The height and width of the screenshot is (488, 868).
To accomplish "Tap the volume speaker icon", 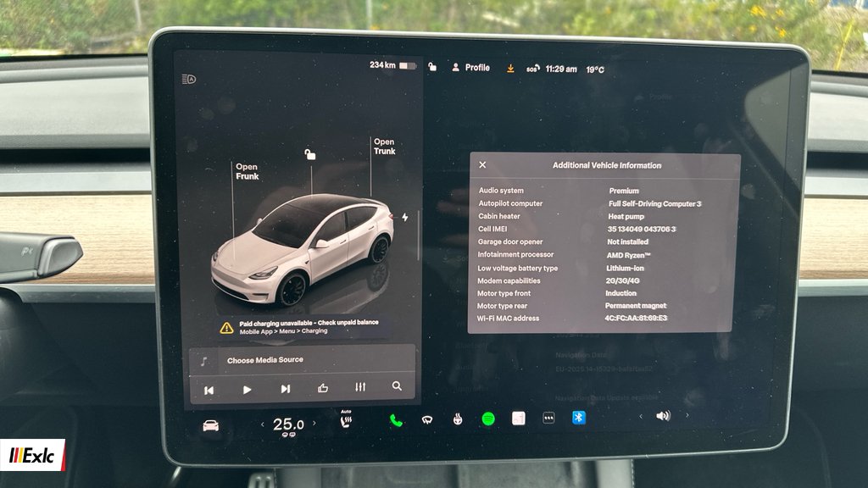I will coord(663,415).
